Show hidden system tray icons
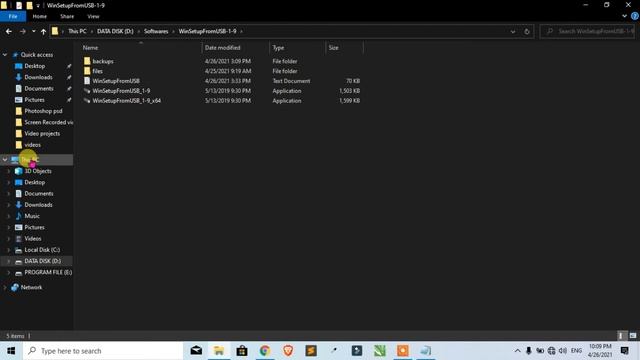The image size is (640, 360). point(517,351)
